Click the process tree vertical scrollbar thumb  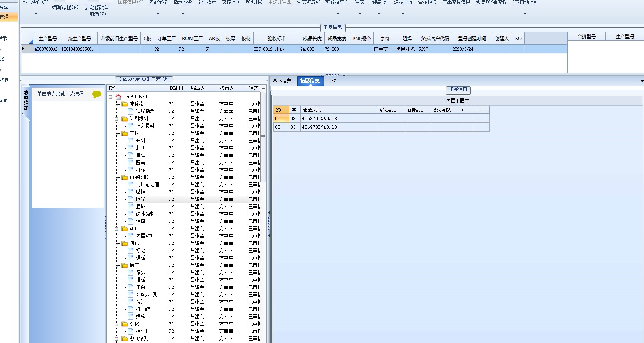263,137
